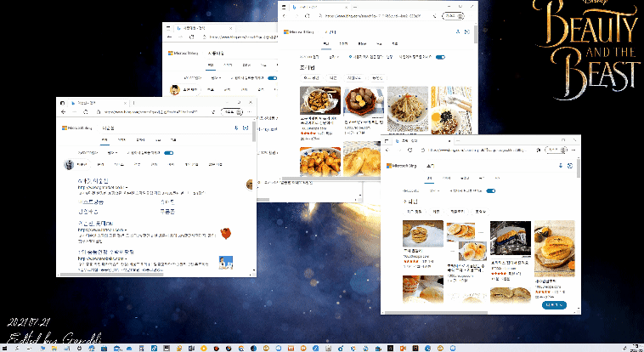
Task: Click profile button in text-results window toolbar
Action: coord(233,112)
